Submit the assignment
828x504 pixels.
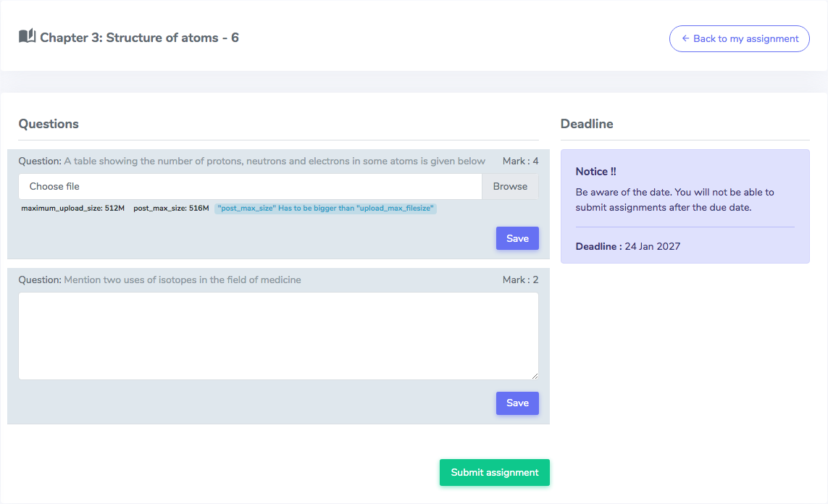[x=494, y=472]
